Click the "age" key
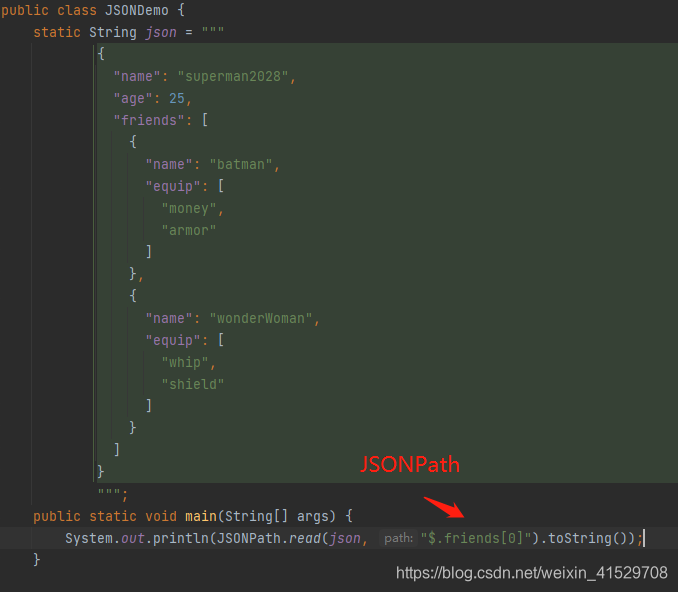The width and height of the screenshot is (678, 592). (133, 98)
